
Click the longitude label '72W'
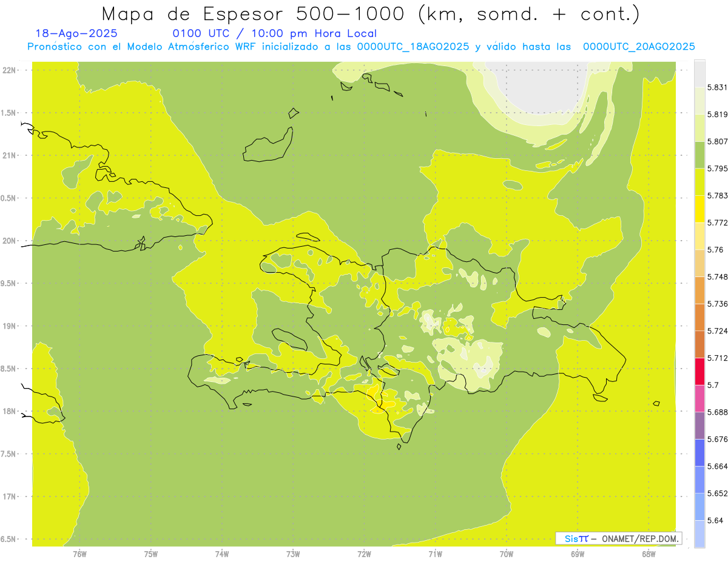[x=364, y=554]
